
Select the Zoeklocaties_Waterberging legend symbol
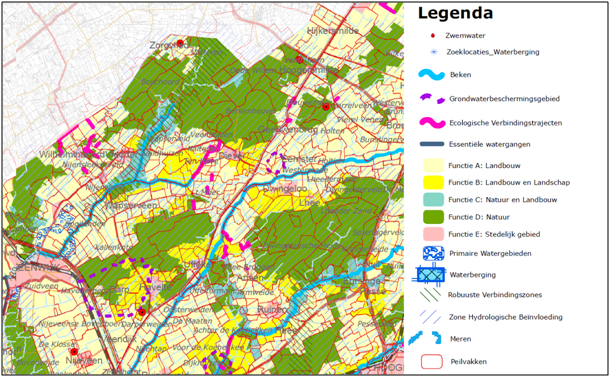pyautogui.click(x=434, y=52)
